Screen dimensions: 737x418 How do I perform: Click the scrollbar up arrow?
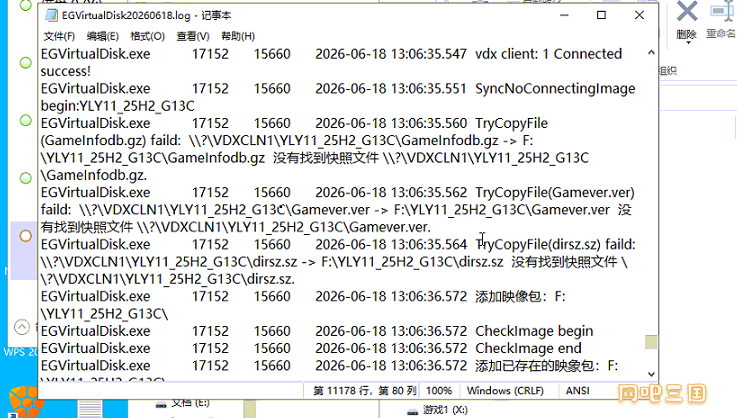tap(651, 53)
